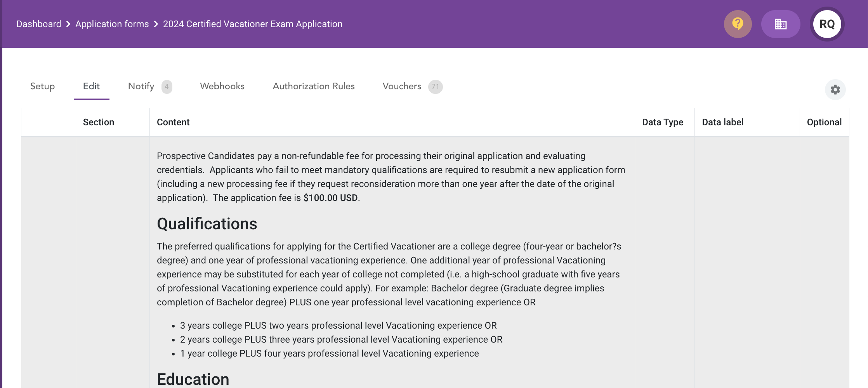Open the table settings gear icon
The height and width of the screenshot is (388, 868).
tap(835, 90)
